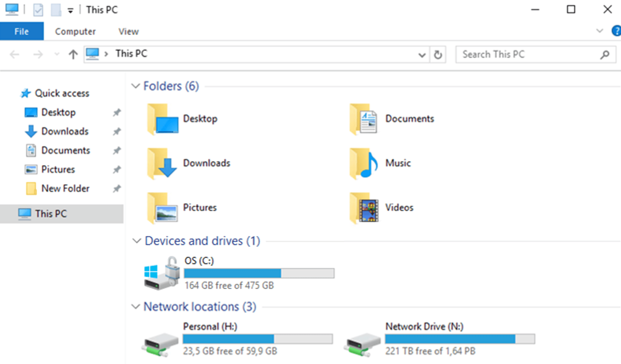
Task: Open the Videos folder icon
Action: click(364, 208)
